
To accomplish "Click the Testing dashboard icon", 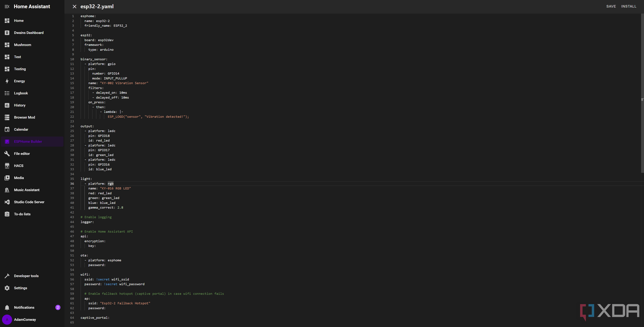I will [x=7, y=69].
